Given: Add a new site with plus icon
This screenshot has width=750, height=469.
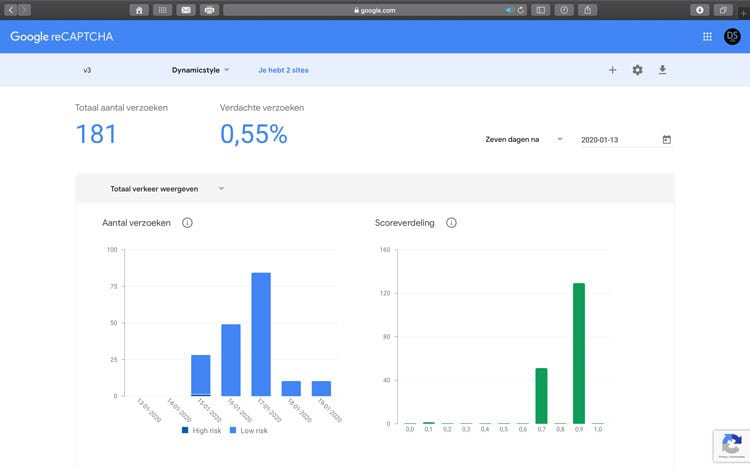Looking at the screenshot, I should (x=612, y=70).
